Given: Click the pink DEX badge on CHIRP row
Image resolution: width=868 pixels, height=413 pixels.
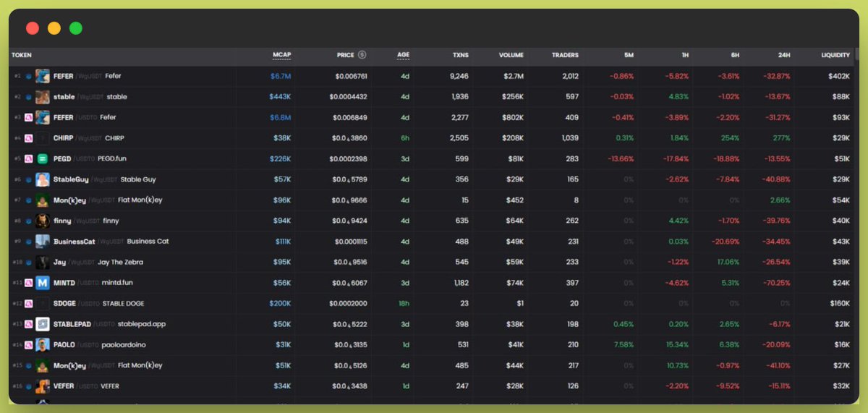Looking at the screenshot, I should click(29, 138).
